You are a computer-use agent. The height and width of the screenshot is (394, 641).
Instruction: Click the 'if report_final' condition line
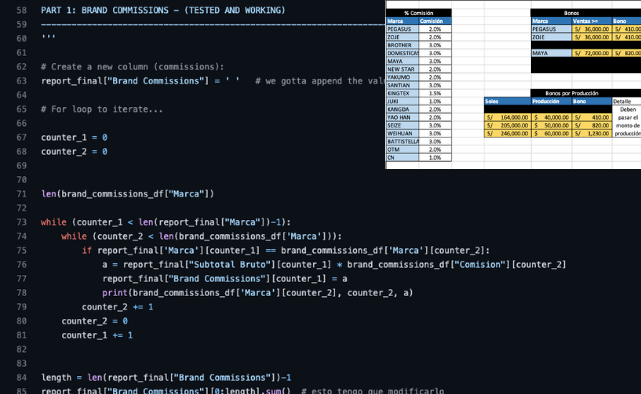(x=286, y=251)
